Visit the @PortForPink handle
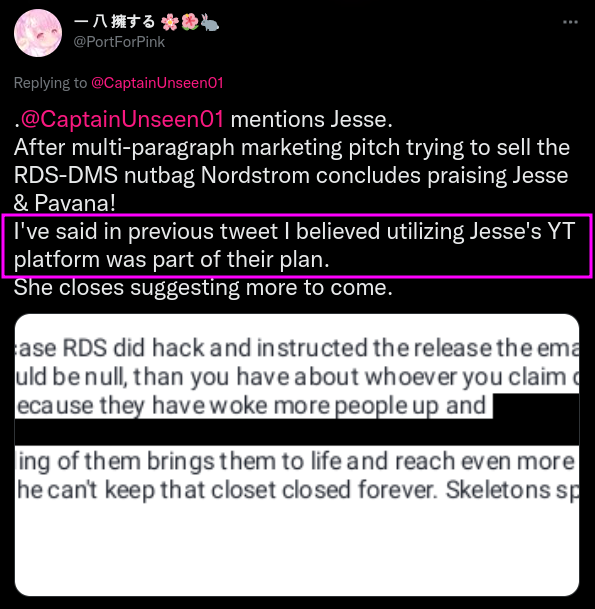Screen dimensions: 595x609 pos(119,42)
